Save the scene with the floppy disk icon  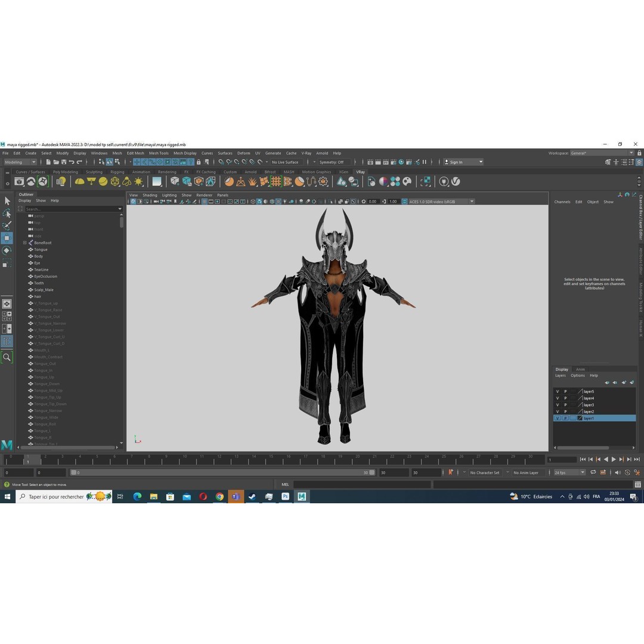pyautogui.click(x=64, y=162)
